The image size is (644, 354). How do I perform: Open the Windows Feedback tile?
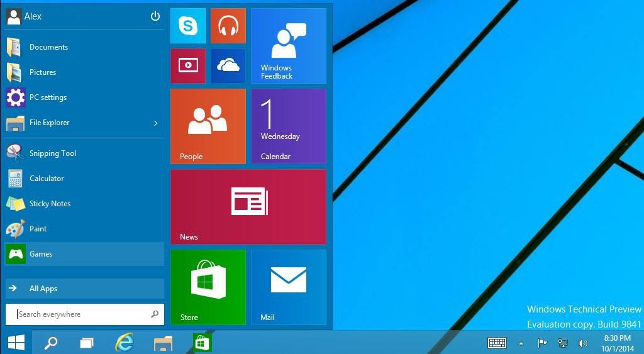pos(288,45)
